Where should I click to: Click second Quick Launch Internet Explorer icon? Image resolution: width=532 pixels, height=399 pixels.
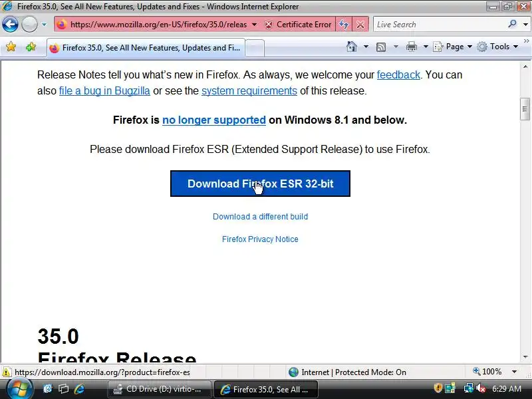tap(79, 389)
